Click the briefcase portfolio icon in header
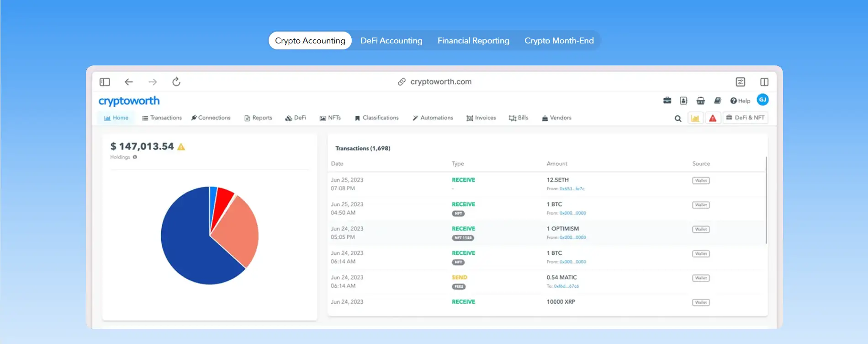 coord(667,101)
